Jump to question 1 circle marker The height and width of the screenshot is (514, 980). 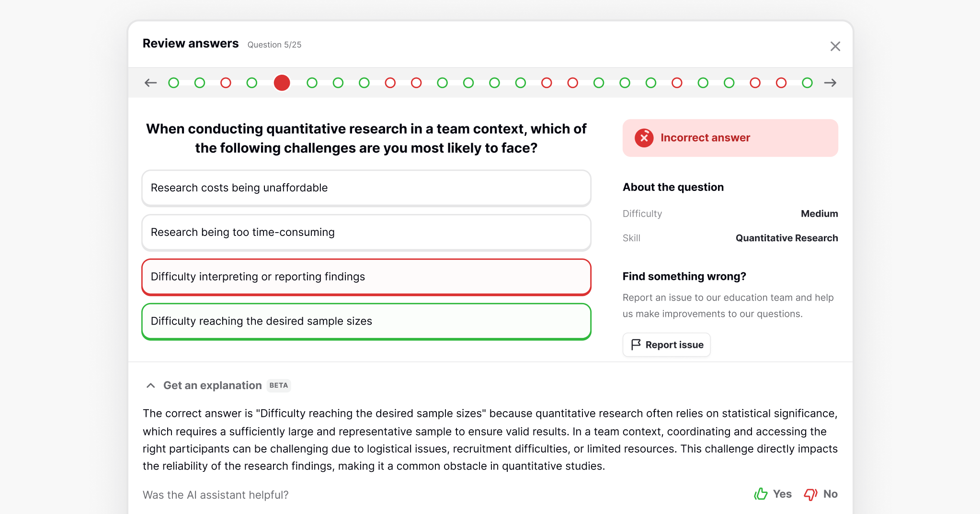(174, 83)
